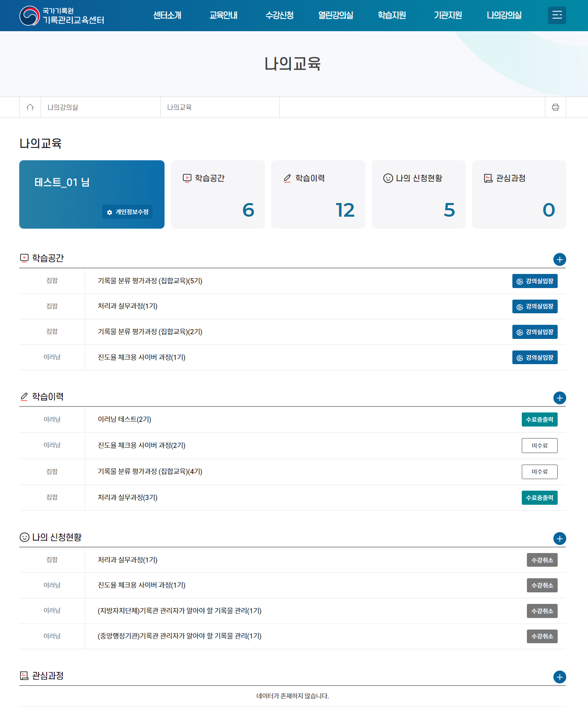Image resolution: width=588 pixels, height=724 pixels.
Task: Click the 테스트_01 님 user name
Action: 62,182
